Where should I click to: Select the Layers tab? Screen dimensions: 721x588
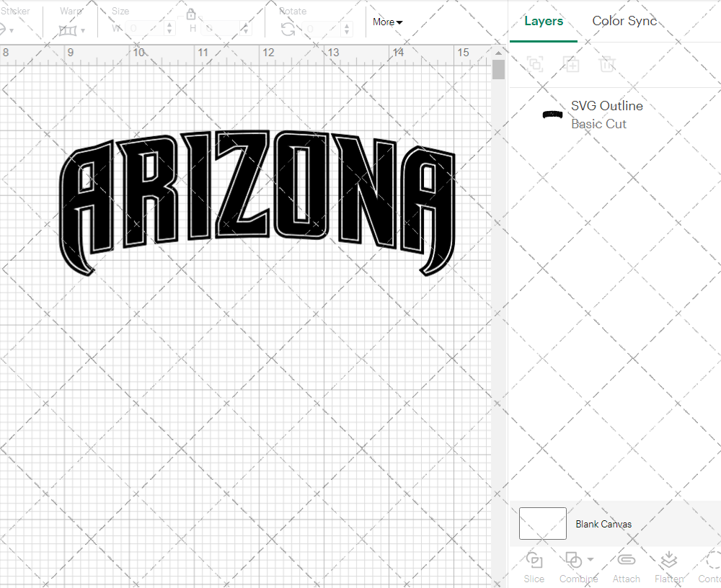[544, 21]
